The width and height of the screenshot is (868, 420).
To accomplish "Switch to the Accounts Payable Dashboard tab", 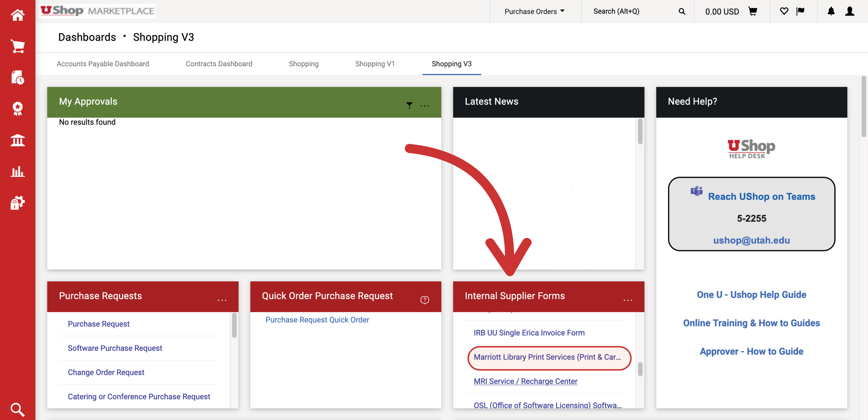I will (x=103, y=64).
